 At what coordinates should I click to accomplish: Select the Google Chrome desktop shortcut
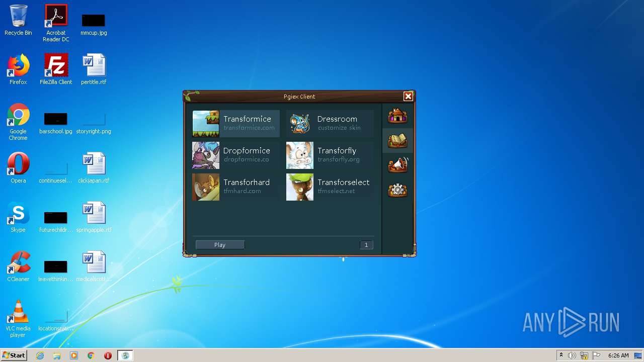18,122
